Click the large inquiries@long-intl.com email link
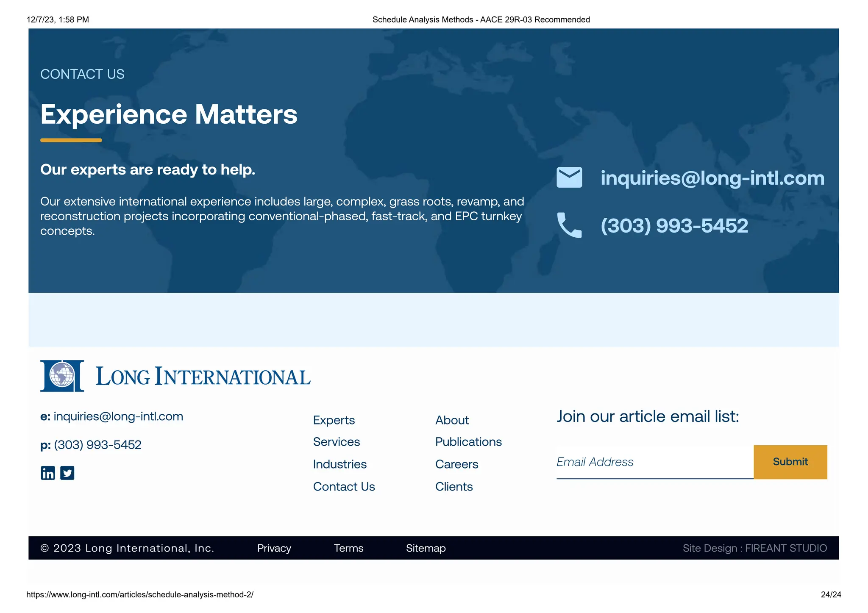Screen dimensions: 868x613 (712, 178)
